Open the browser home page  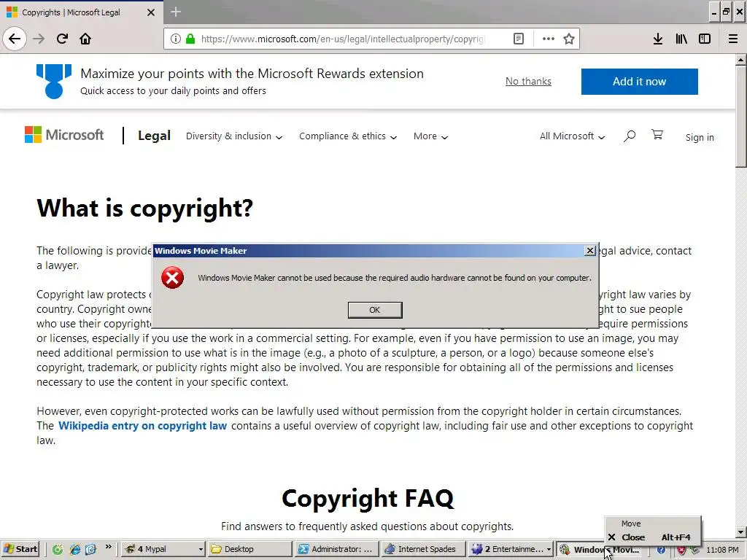[85, 39]
